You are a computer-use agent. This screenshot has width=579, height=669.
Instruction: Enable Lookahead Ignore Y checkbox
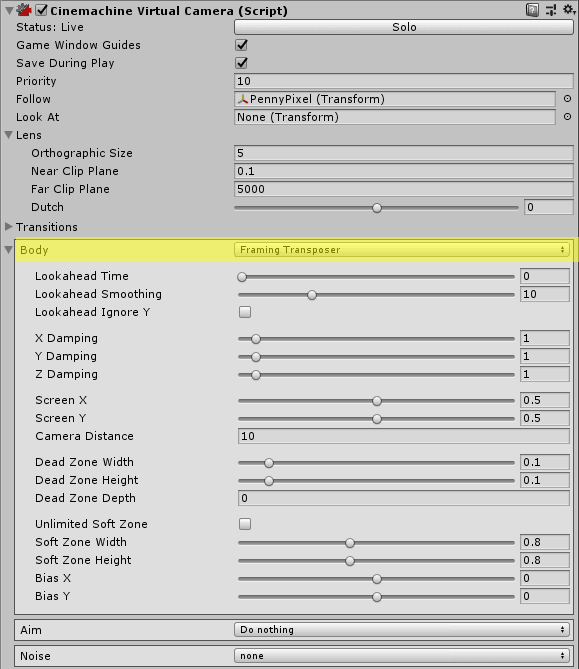pyautogui.click(x=245, y=312)
